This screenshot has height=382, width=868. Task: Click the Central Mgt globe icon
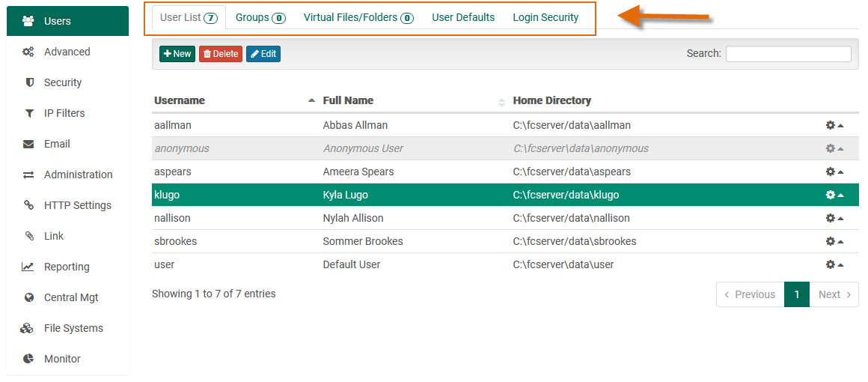[x=29, y=297]
